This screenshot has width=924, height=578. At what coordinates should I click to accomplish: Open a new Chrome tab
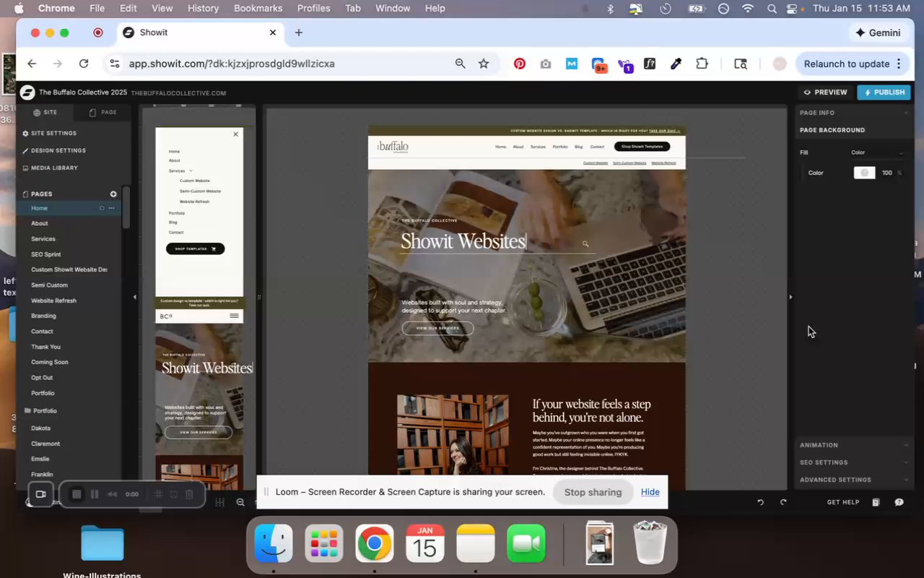[299, 33]
